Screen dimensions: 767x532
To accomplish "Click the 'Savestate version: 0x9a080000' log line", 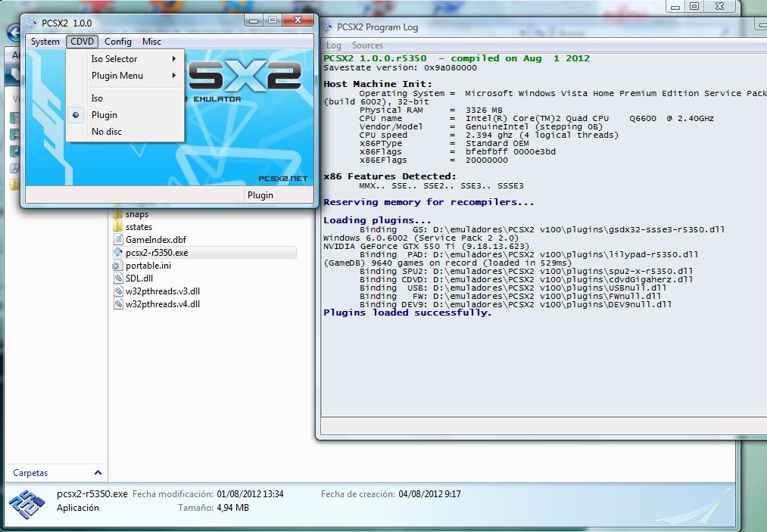I will 400,68.
